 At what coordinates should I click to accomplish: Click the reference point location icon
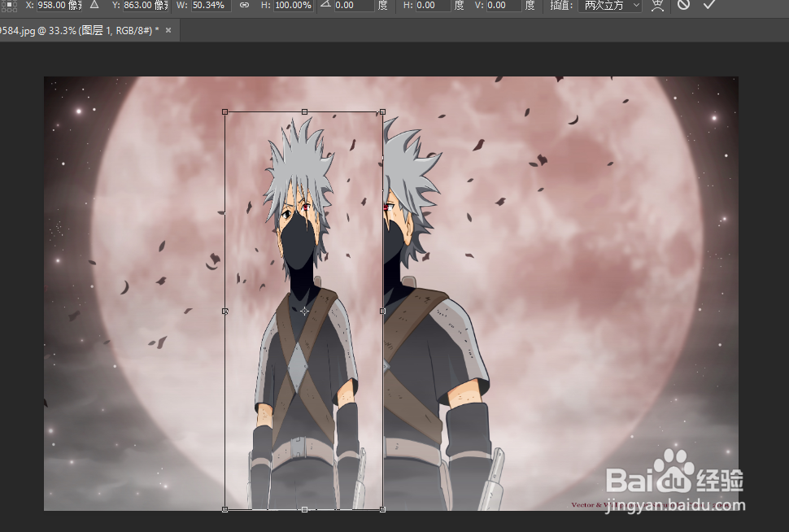pyautogui.click(x=9, y=5)
